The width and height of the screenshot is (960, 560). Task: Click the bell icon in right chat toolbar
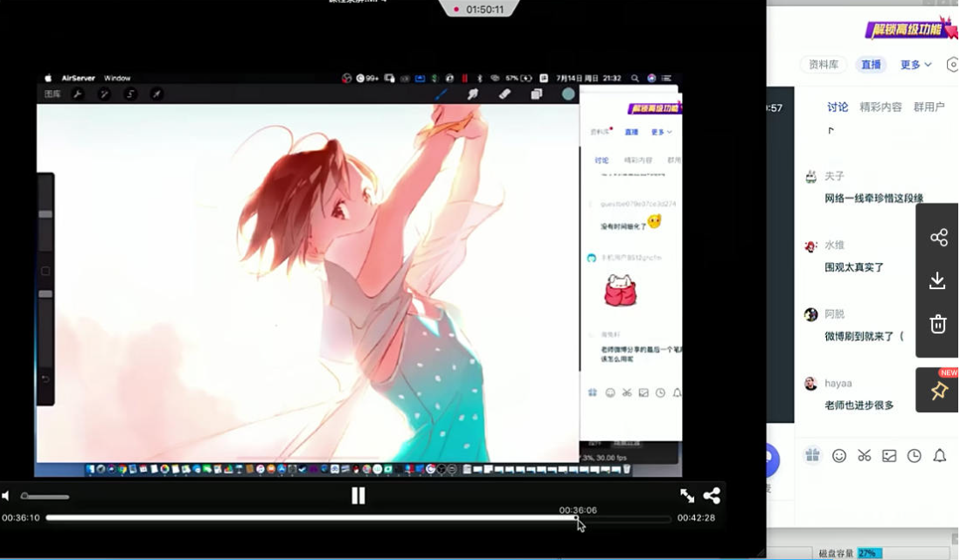(x=939, y=455)
